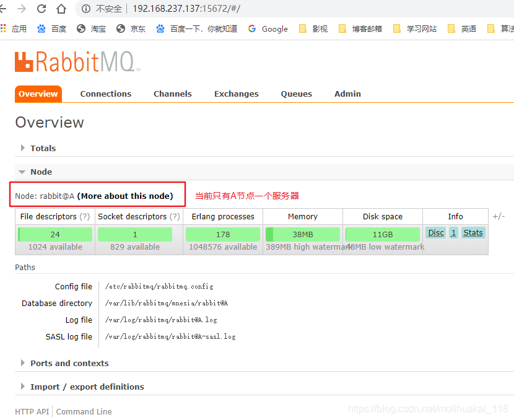The image size is (514, 420).
Task: Click the Stats info badge
Action: pyautogui.click(x=473, y=233)
